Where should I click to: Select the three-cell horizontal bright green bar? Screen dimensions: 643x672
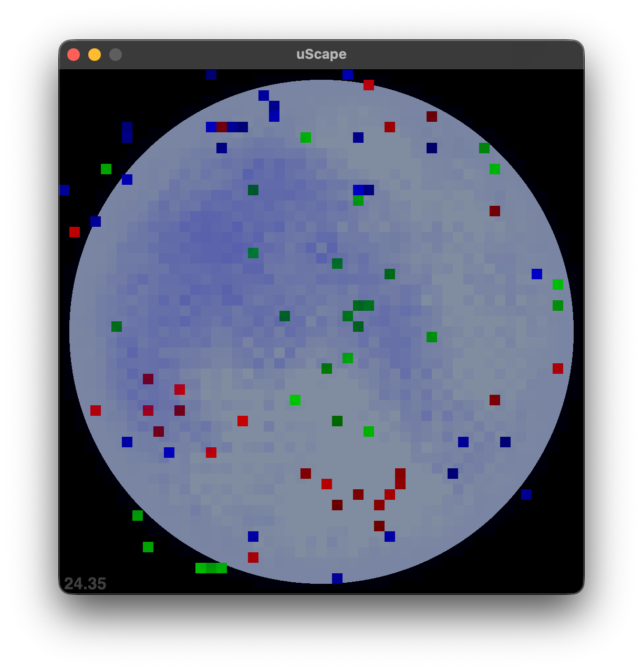[x=211, y=568]
